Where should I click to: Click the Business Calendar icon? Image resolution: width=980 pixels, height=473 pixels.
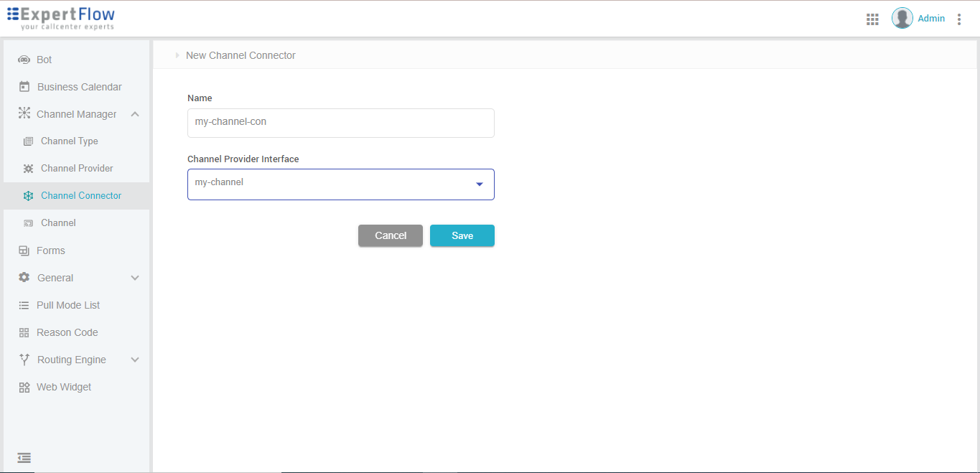click(24, 87)
